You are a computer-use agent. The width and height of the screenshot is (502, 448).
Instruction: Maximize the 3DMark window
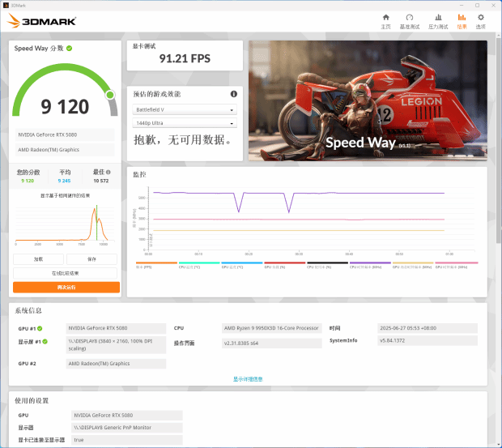477,6
